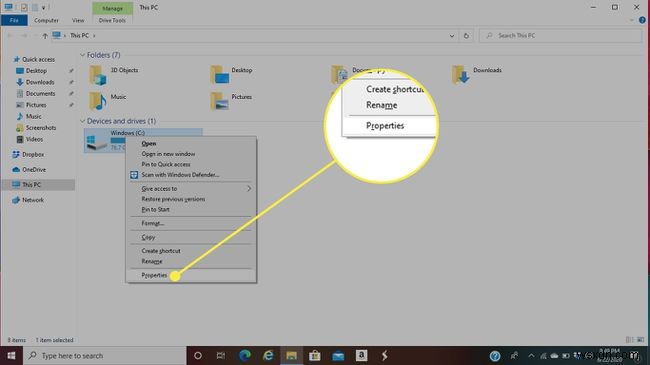Open address bar history dropdown

coord(452,36)
